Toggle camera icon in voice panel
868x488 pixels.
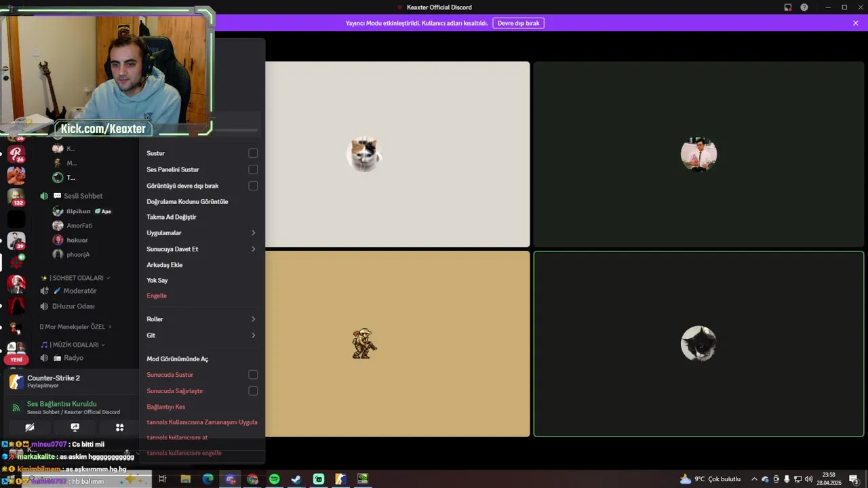pos(30,428)
